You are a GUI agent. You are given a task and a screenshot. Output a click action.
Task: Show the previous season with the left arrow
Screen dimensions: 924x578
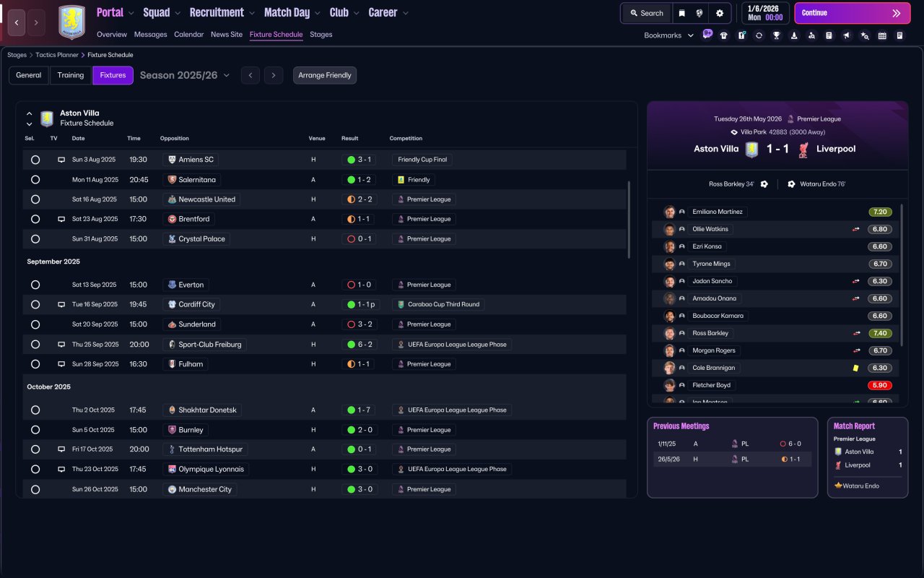pyautogui.click(x=250, y=75)
